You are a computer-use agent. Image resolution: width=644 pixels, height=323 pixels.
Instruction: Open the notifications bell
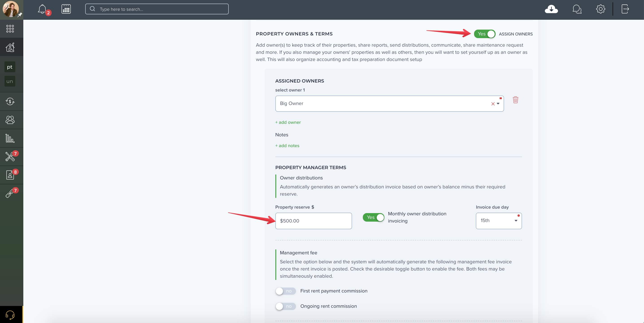click(42, 9)
